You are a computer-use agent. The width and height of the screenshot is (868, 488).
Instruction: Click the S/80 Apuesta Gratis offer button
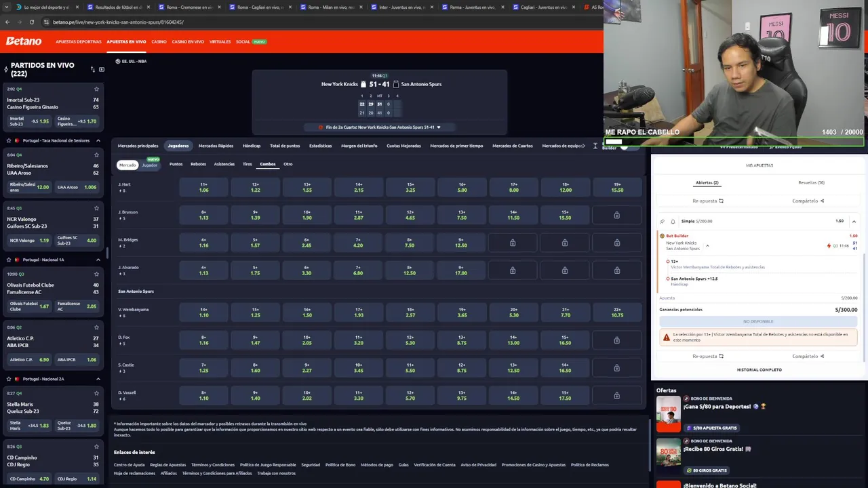click(712, 428)
